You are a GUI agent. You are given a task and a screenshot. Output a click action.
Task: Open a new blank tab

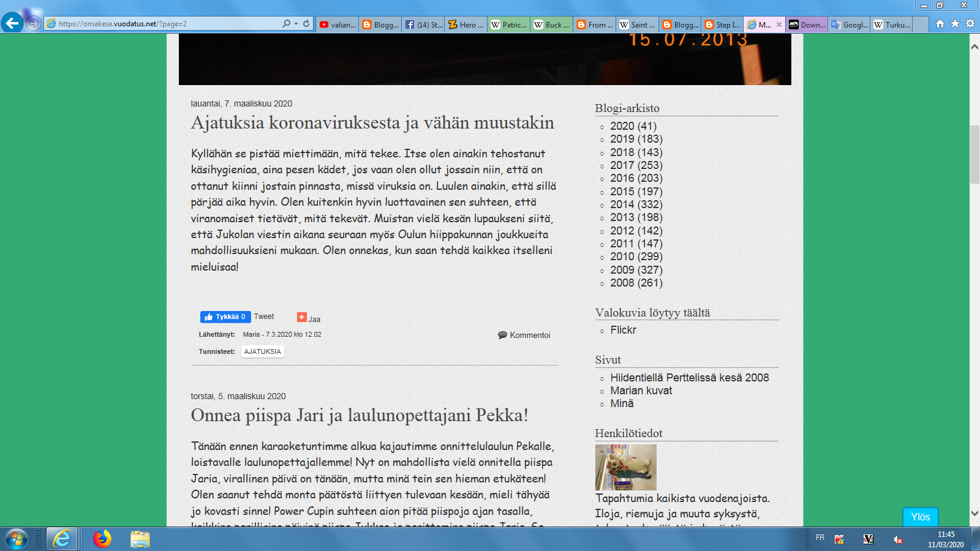click(921, 24)
